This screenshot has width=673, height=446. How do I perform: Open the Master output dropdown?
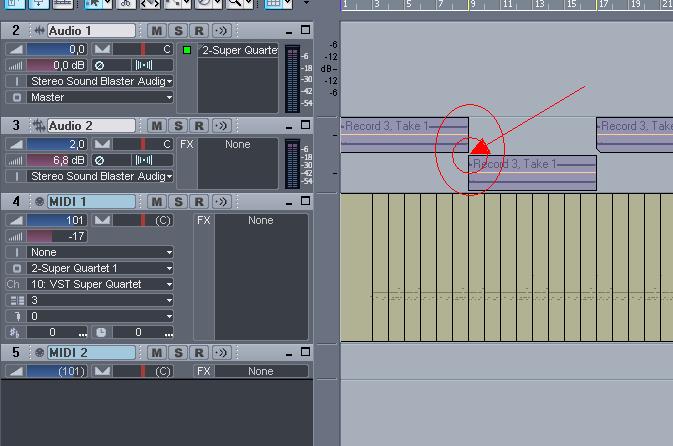pos(100,97)
